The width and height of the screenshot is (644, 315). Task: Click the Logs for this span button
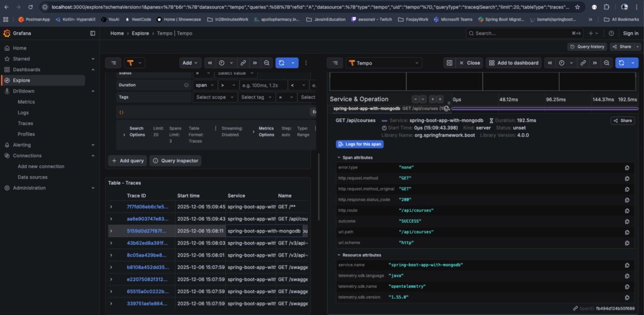point(359,144)
